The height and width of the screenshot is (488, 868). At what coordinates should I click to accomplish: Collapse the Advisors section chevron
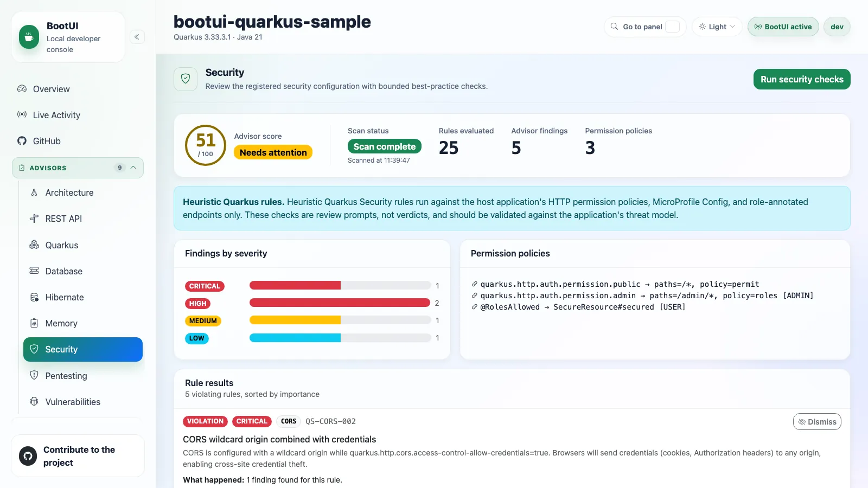coord(133,168)
